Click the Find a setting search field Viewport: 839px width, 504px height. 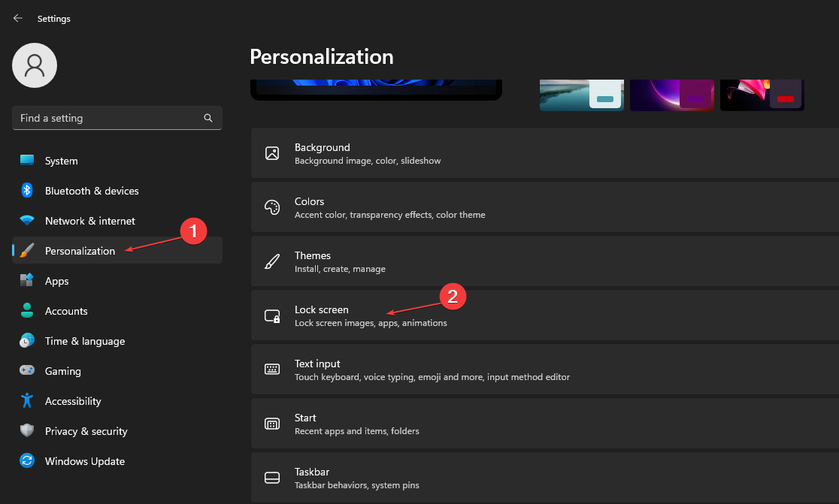(x=105, y=118)
